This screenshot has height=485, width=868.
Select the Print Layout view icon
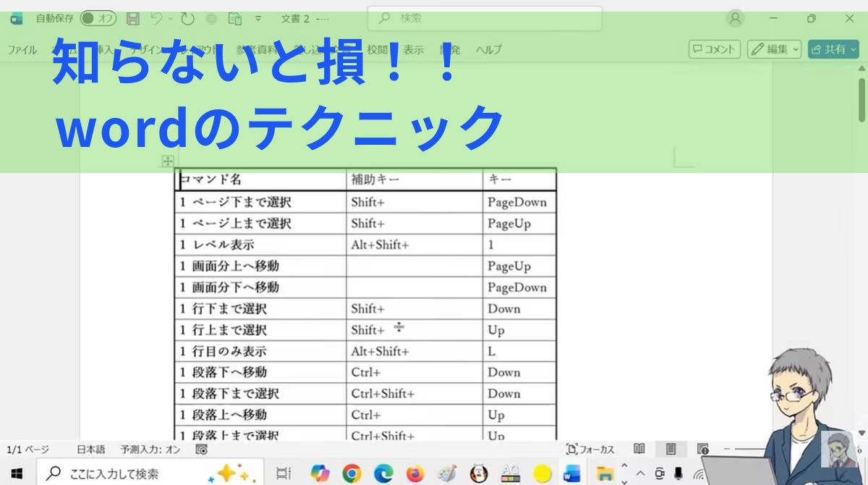point(671,450)
